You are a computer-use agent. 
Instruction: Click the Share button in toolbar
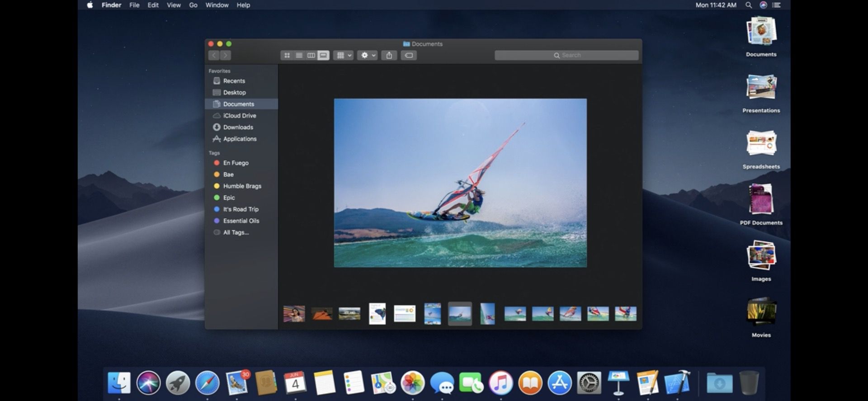[x=389, y=55]
